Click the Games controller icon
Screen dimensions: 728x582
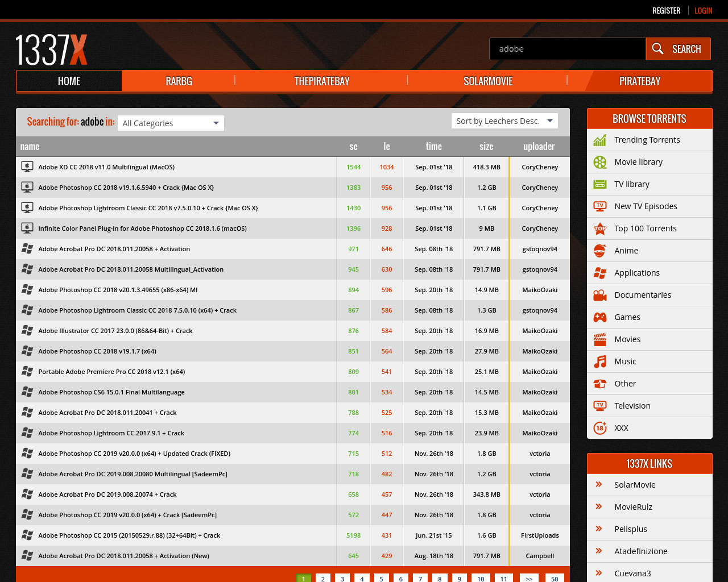pos(600,317)
